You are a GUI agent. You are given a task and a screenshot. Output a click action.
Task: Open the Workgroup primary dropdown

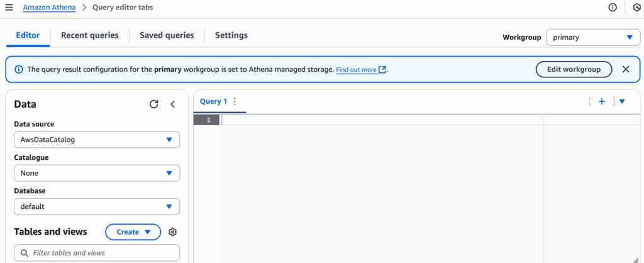coord(593,37)
